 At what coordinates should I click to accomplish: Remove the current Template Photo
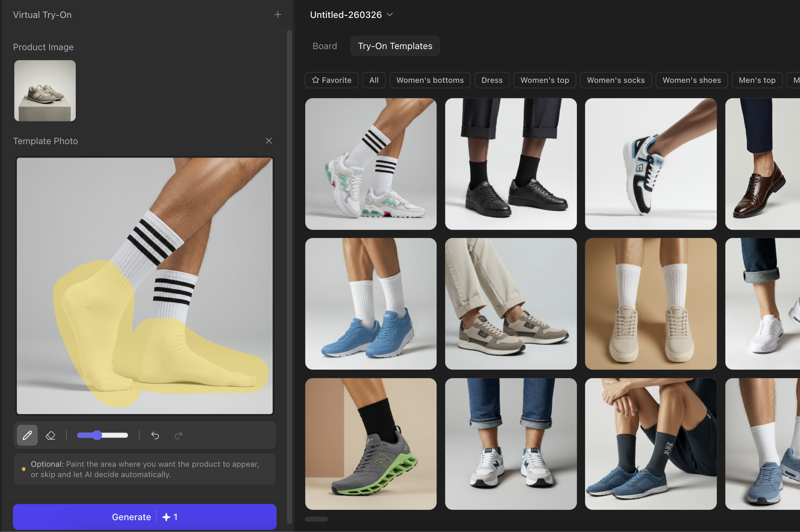pyautogui.click(x=269, y=141)
